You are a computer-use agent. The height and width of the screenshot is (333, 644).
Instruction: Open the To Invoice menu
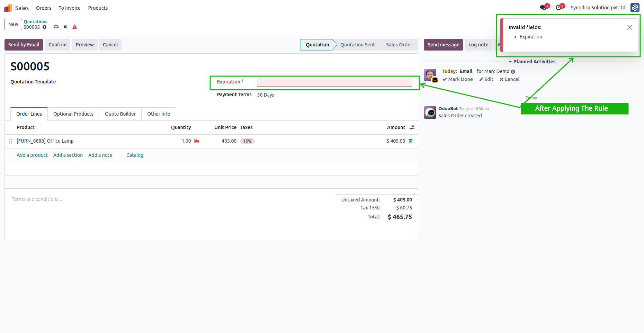[x=70, y=8]
